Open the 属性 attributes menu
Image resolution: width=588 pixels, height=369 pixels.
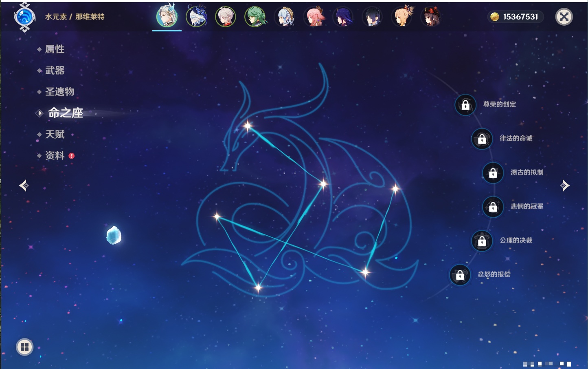pyautogui.click(x=55, y=49)
